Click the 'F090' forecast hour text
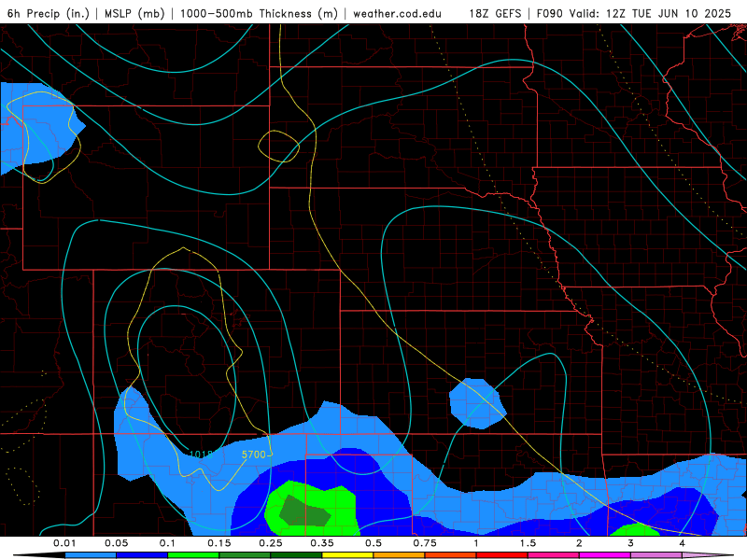This screenshot has width=747, height=560. 549,14
